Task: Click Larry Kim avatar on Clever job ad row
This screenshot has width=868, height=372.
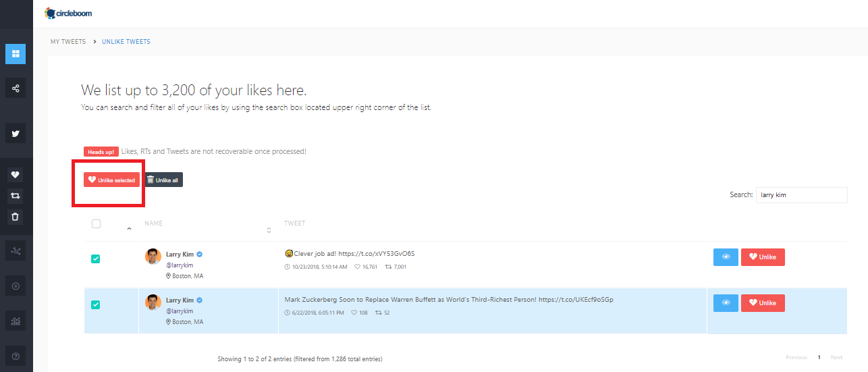Action: (153, 256)
